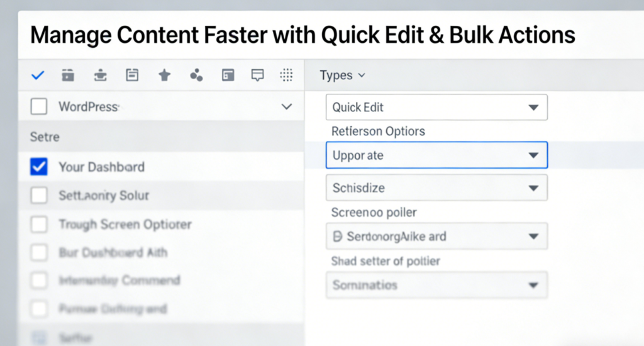
Task: Uncheck the Your Dashboard checkbox
Action: [39, 167]
